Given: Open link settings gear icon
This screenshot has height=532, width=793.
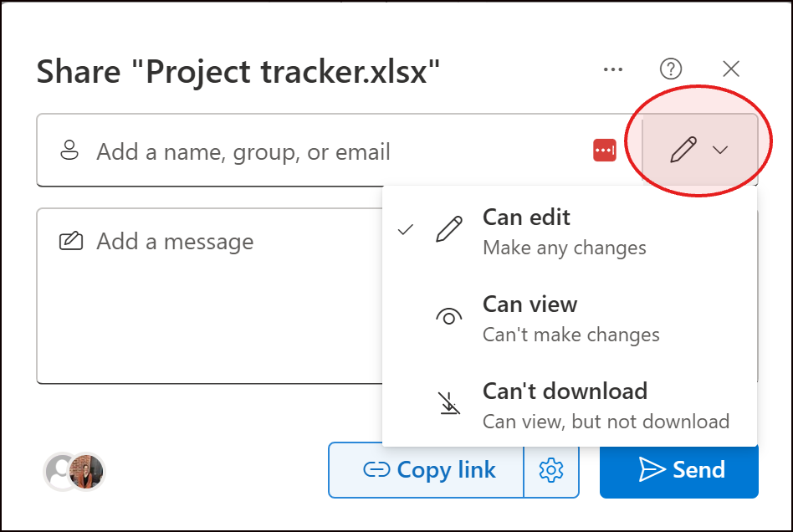Looking at the screenshot, I should 551,471.
